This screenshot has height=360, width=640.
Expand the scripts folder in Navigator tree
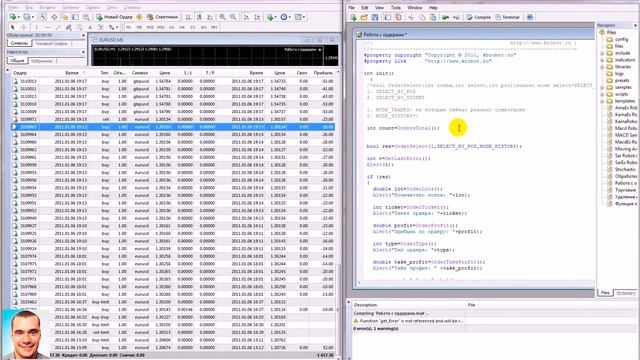(x=602, y=95)
